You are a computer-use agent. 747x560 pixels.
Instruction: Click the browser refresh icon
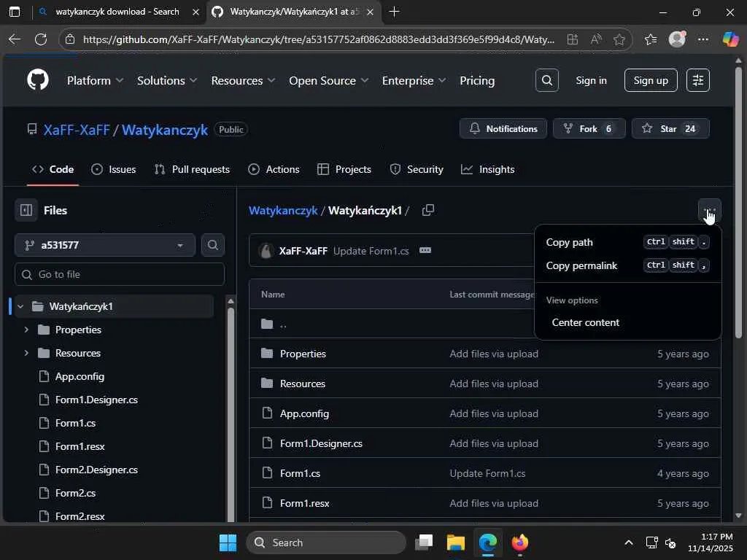point(41,39)
